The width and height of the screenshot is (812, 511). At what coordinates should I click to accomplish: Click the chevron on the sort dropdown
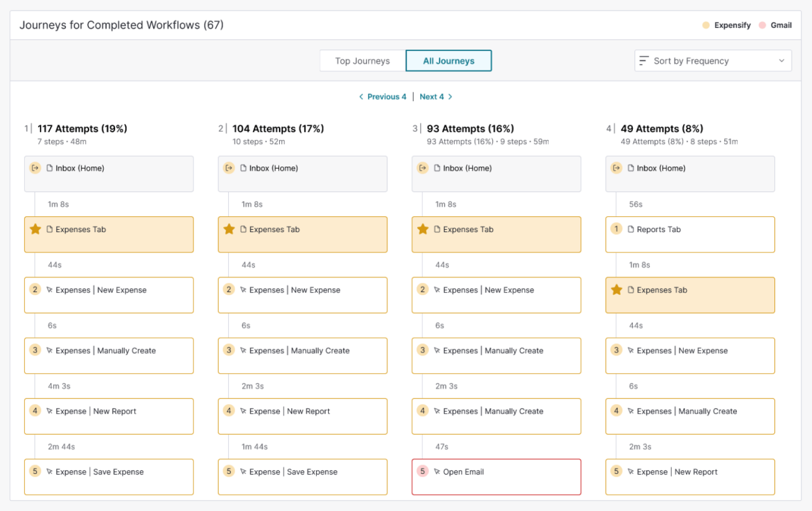coord(782,60)
